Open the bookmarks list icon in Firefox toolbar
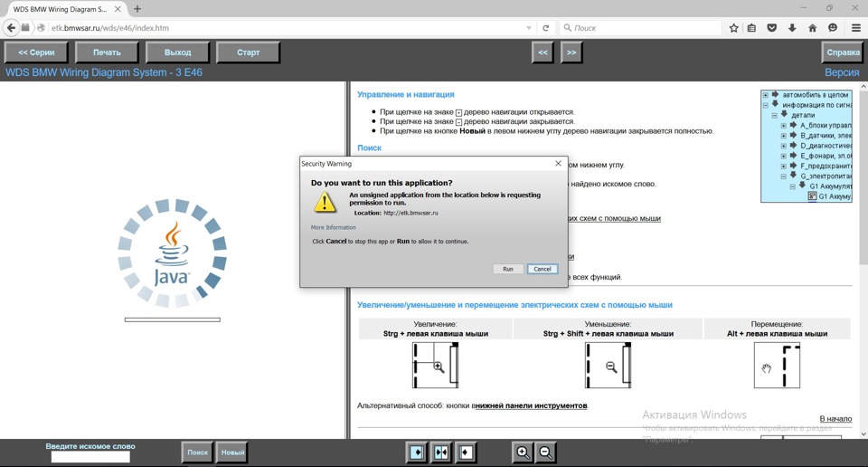868x467 pixels. tap(751, 28)
